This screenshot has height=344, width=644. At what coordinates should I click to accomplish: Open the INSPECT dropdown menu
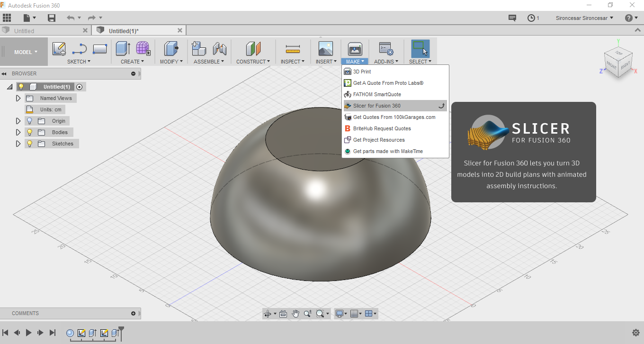click(x=292, y=62)
